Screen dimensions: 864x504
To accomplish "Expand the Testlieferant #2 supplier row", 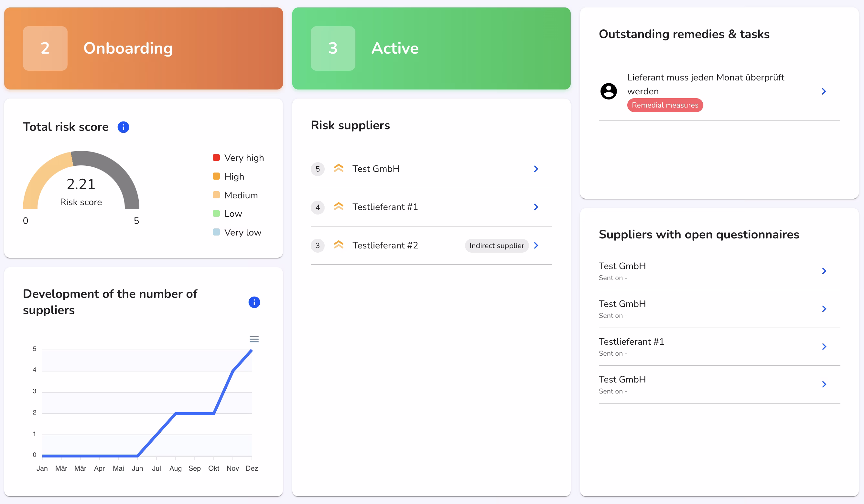I will 536,245.
